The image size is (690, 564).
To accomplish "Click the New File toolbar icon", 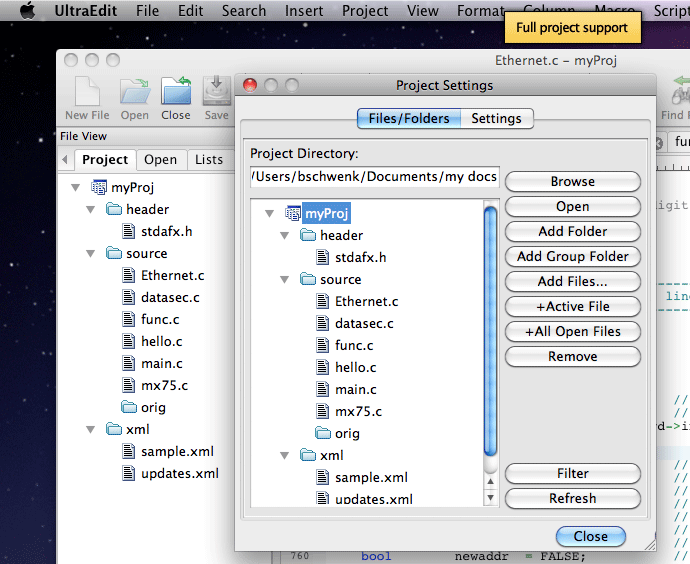I will click(87, 91).
